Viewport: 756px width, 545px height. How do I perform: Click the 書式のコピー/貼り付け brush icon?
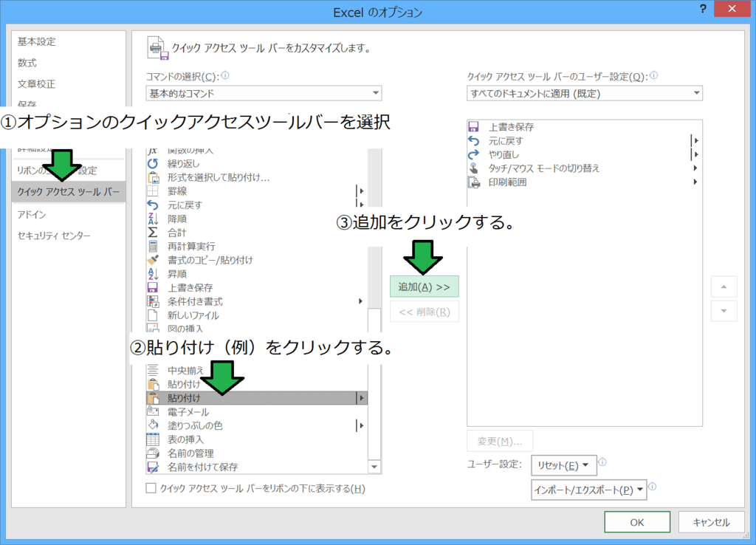[153, 260]
